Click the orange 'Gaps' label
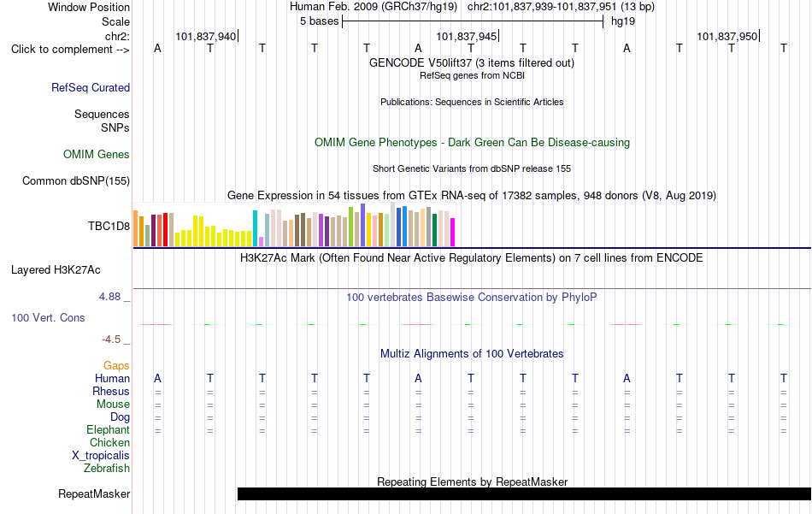The height and width of the screenshot is (514, 812). (116, 366)
